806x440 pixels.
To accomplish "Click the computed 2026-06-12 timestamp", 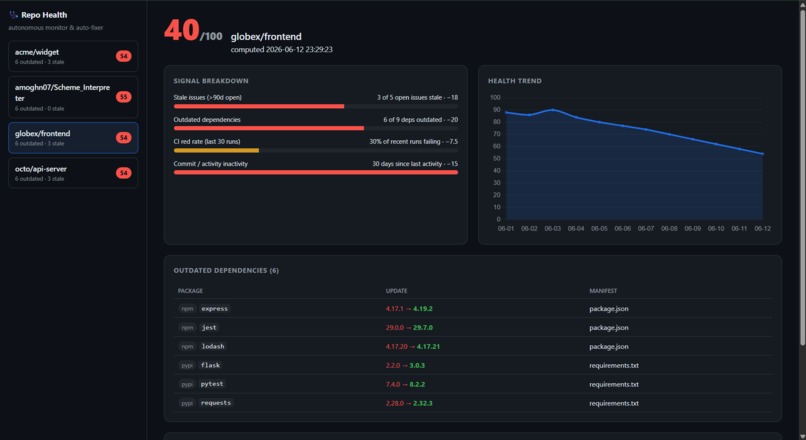I will 282,50.
